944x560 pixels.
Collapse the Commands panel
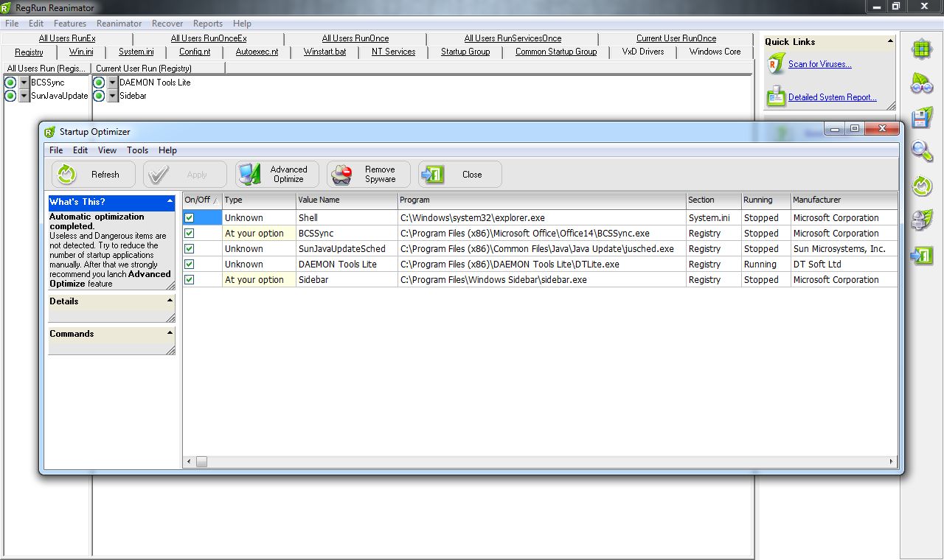[x=170, y=333]
